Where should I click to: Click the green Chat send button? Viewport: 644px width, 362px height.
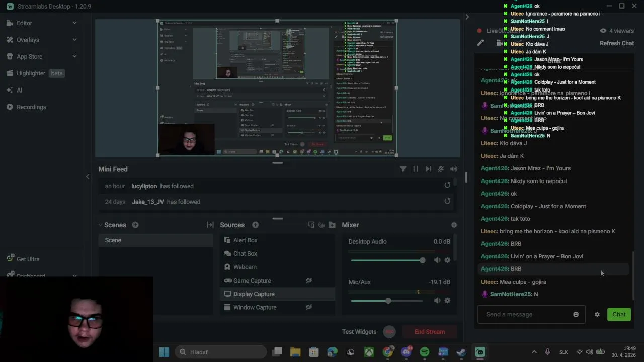point(619,314)
